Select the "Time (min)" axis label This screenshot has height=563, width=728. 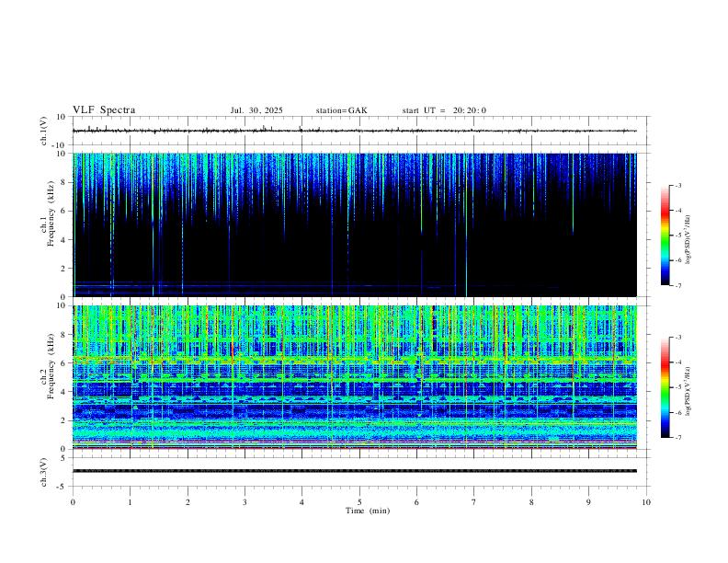coord(368,511)
